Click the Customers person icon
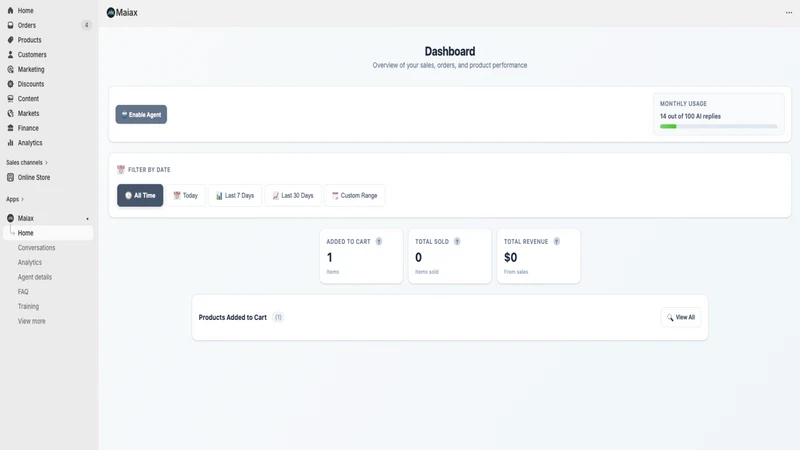Viewport: 800px width, 450px height. pos(10,55)
